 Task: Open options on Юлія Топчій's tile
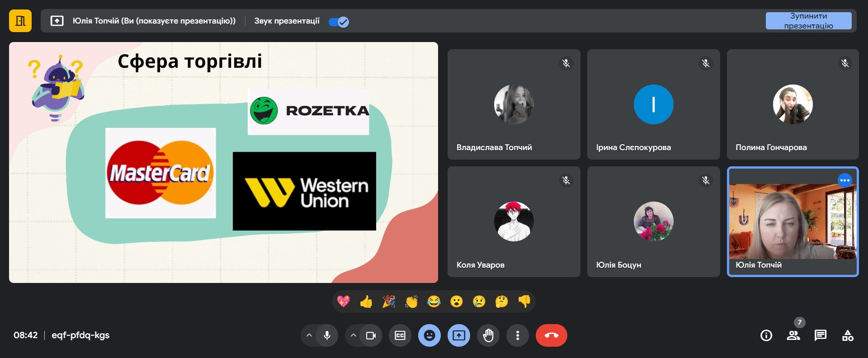tap(844, 180)
